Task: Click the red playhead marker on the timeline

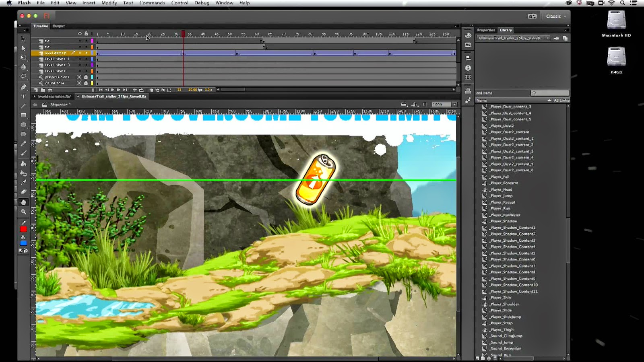Action: point(183,34)
